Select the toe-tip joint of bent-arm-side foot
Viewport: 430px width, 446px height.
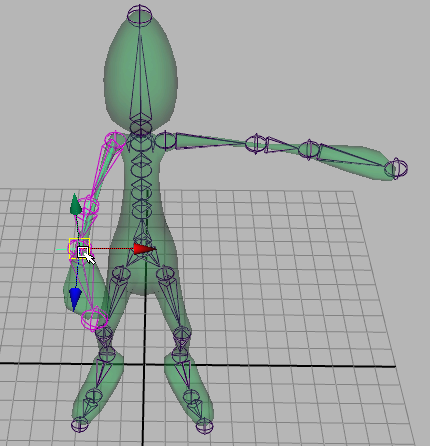[80, 425]
